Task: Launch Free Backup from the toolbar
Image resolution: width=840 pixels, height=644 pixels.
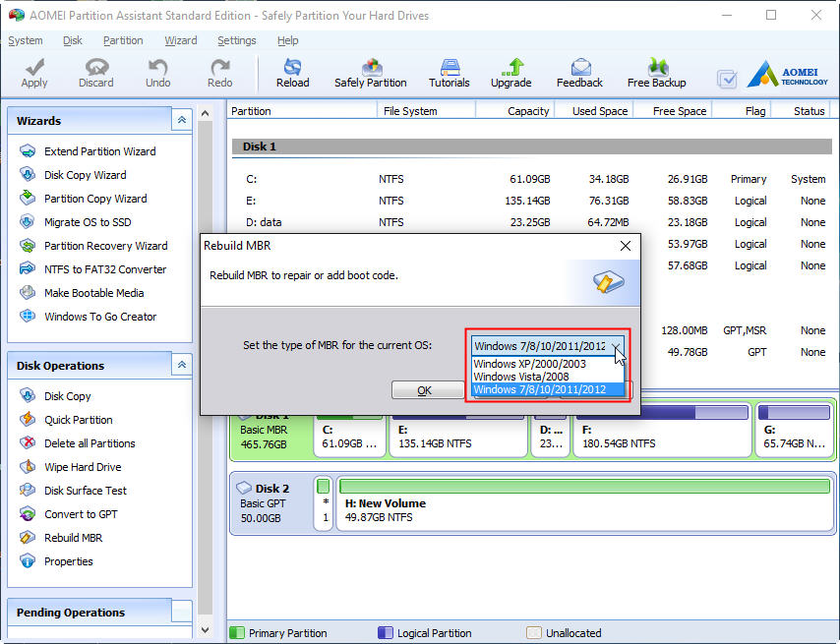Action: point(657,74)
